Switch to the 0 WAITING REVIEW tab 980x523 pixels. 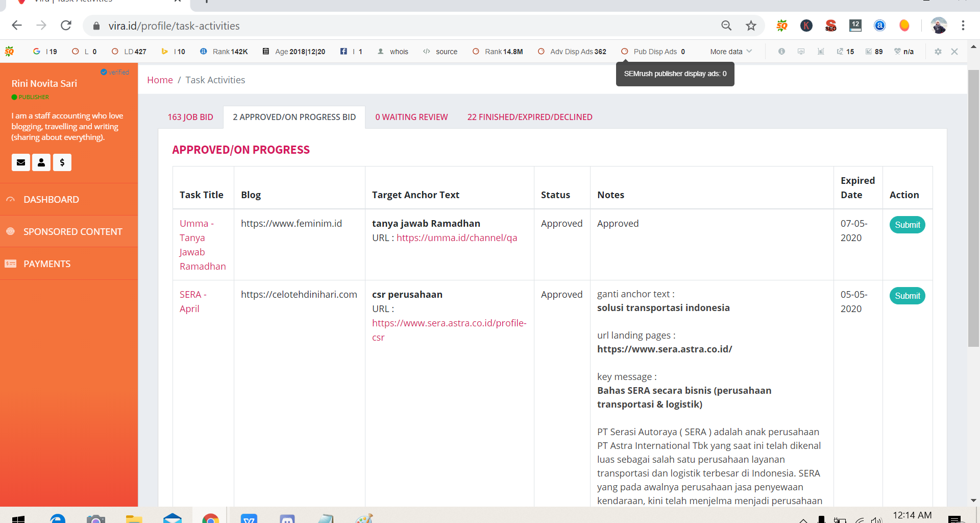pos(411,117)
